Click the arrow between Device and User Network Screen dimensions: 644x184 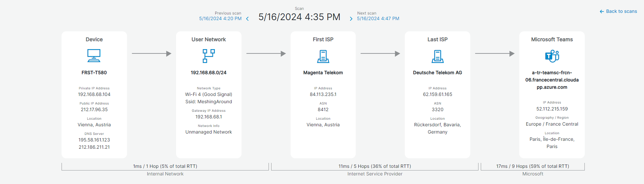(x=152, y=53)
